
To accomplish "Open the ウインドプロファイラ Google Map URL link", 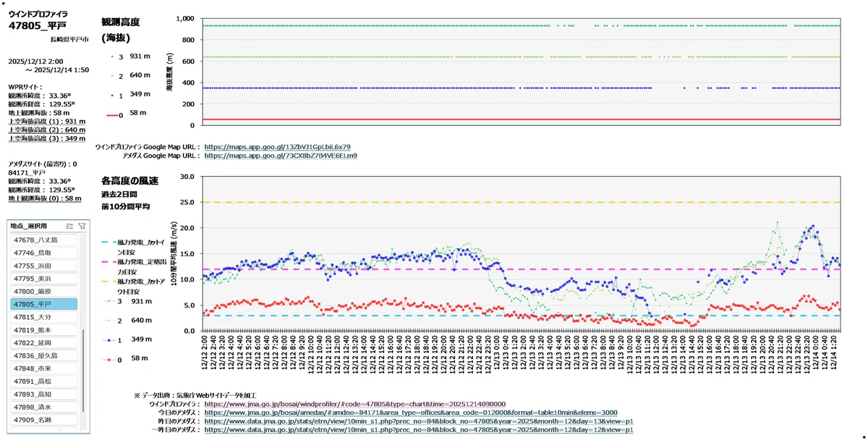I will click(278, 146).
